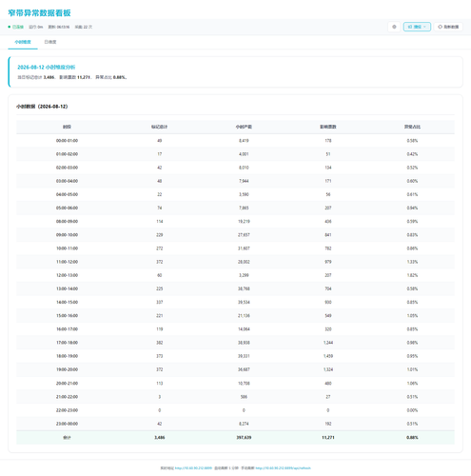This screenshot has width=471, height=476.
Task: Select the 13:00-14:00 time slot cell
Action: [x=67, y=288]
